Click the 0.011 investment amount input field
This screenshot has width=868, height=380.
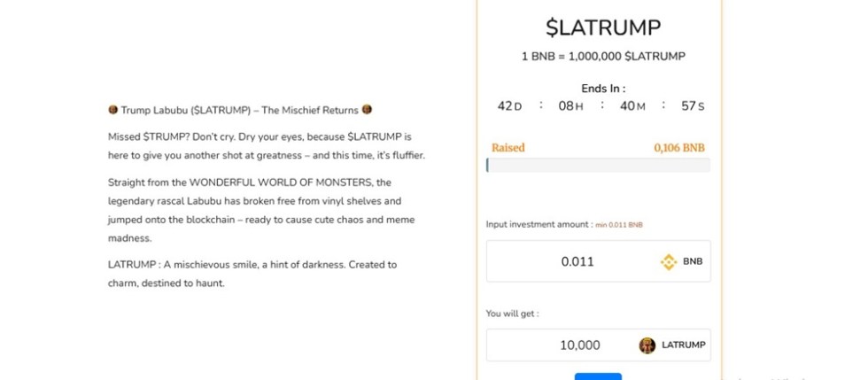577,262
